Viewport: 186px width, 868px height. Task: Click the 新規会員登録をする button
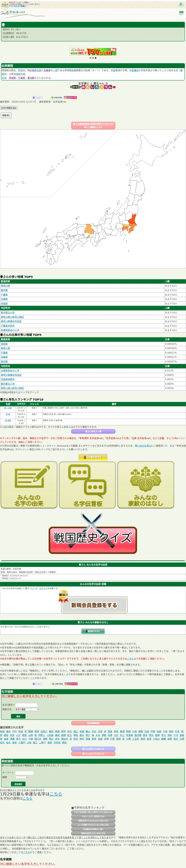tap(94, 605)
